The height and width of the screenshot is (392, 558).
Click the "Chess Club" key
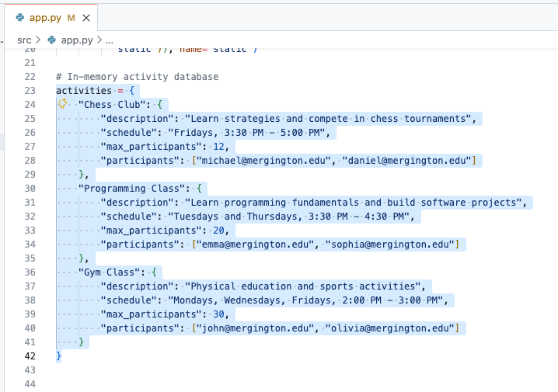(112, 105)
